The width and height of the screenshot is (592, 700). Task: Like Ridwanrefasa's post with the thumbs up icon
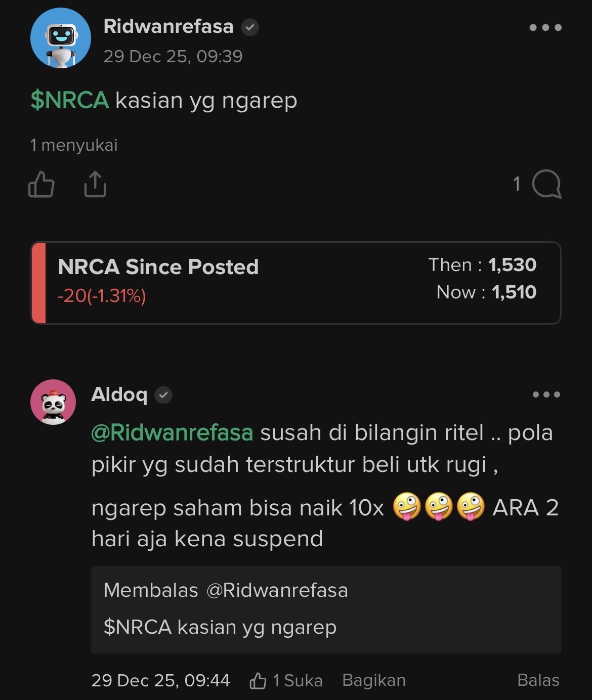pyautogui.click(x=40, y=185)
